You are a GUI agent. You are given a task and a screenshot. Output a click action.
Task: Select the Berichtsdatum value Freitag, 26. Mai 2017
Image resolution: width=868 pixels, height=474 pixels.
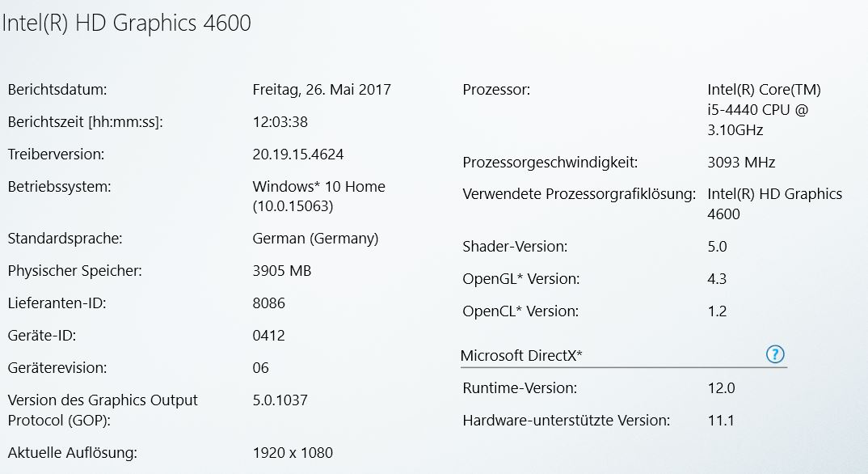(x=322, y=90)
